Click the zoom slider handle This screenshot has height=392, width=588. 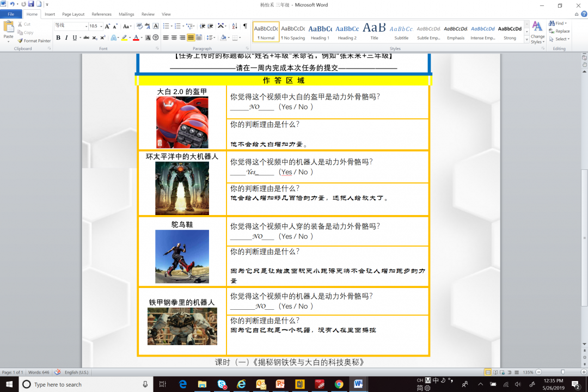pyautogui.click(x=562, y=372)
